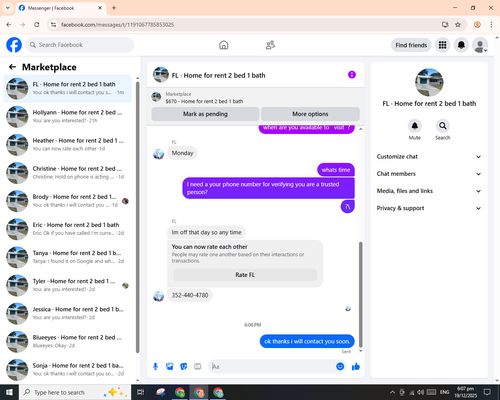
Task: Open the FL conversation in the list
Action: coord(67,88)
